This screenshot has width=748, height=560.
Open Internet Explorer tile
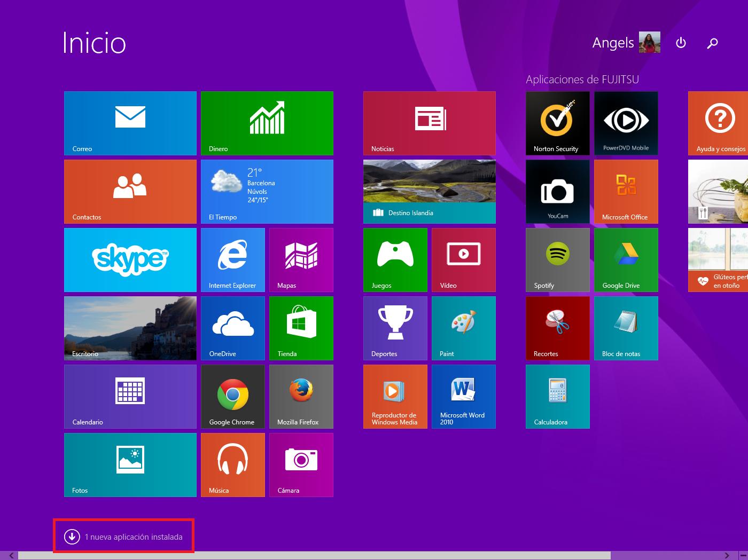(232, 259)
